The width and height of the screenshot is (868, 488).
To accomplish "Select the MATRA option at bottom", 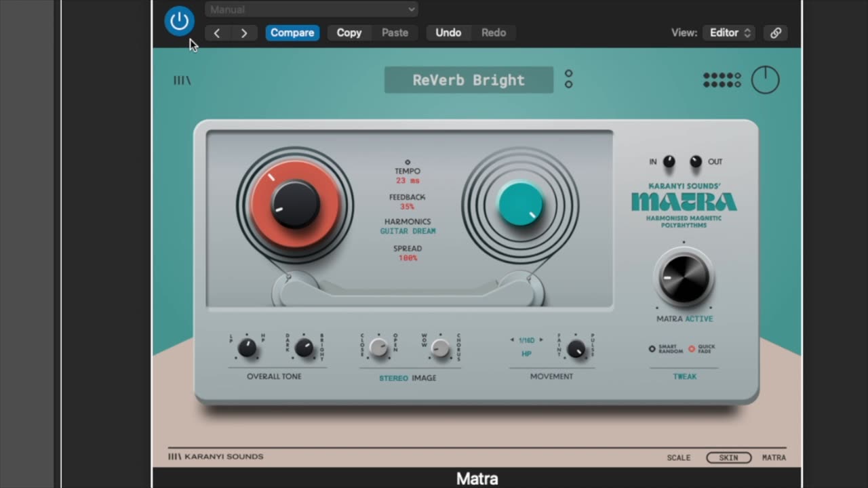I will point(774,457).
